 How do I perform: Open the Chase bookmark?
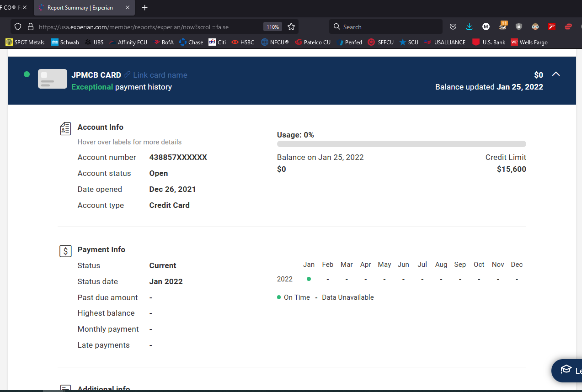tap(191, 42)
